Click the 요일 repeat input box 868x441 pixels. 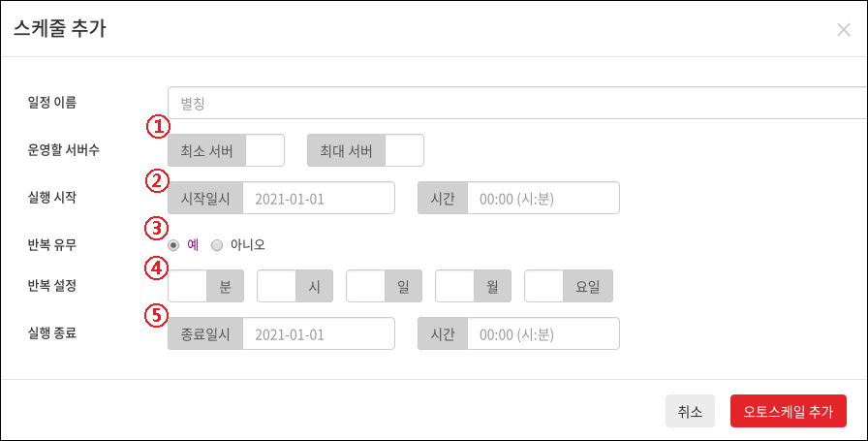pyautogui.click(x=543, y=286)
